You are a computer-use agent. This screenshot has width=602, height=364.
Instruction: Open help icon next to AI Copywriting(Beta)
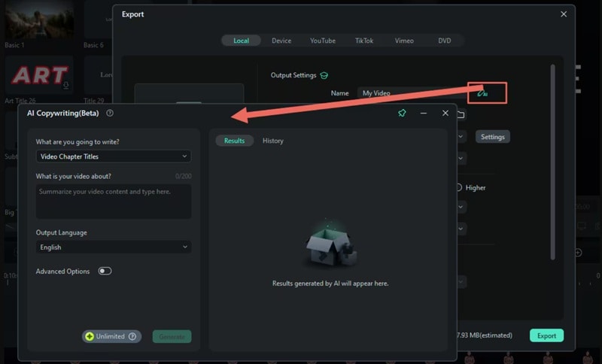(110, 113)
